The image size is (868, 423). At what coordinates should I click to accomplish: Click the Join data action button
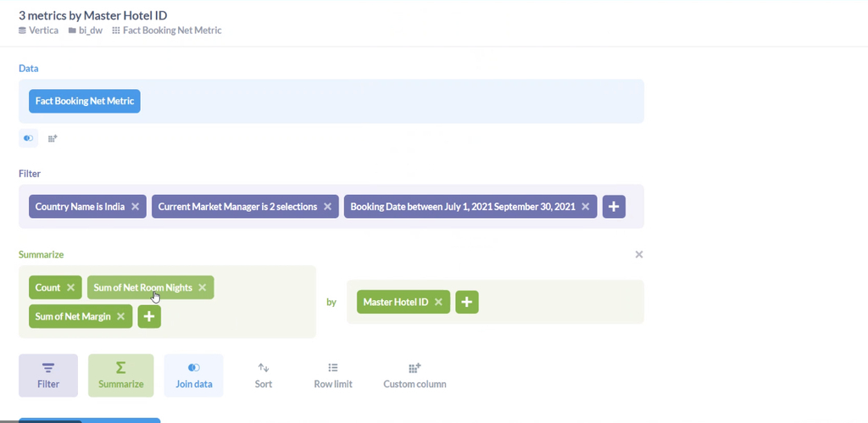coord(194,376)
